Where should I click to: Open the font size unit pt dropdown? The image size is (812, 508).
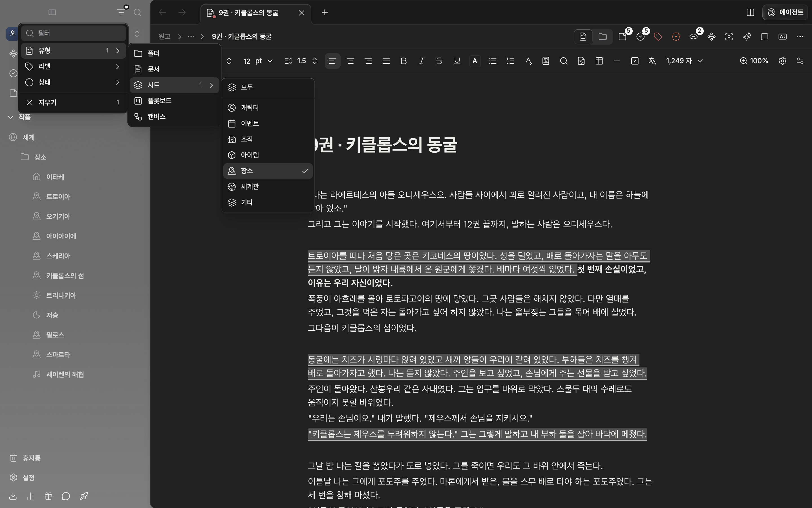click(264, 61)
